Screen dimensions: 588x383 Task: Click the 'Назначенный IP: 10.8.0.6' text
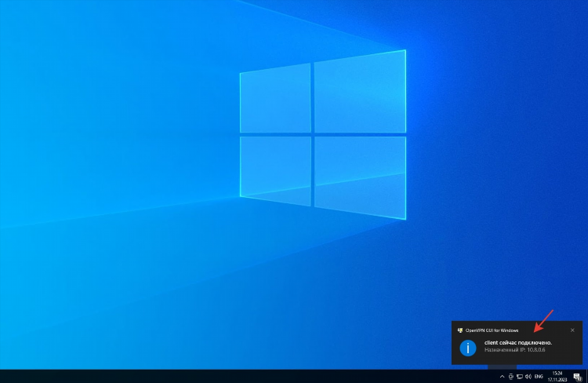(x=514, y=350)
